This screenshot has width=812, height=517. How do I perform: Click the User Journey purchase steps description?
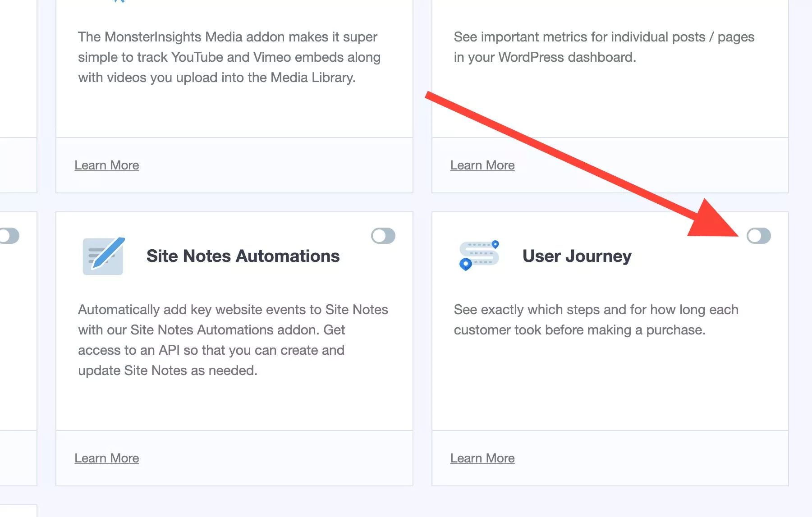pos(596,320)
